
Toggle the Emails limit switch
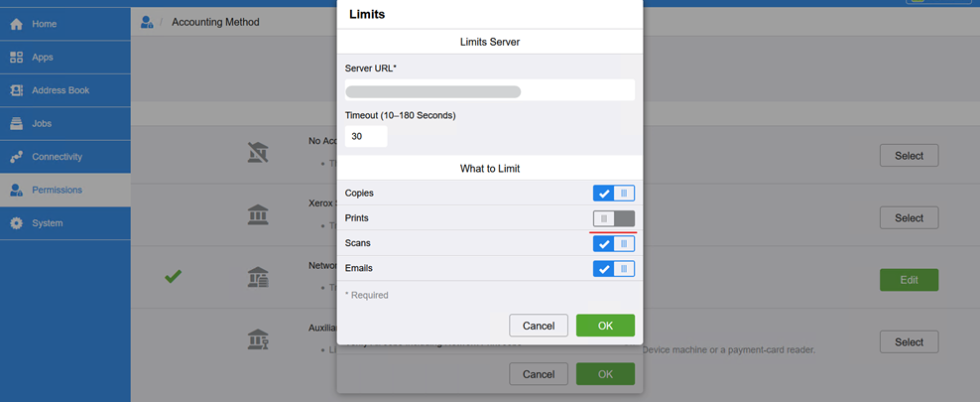click(x=613, y=268)
